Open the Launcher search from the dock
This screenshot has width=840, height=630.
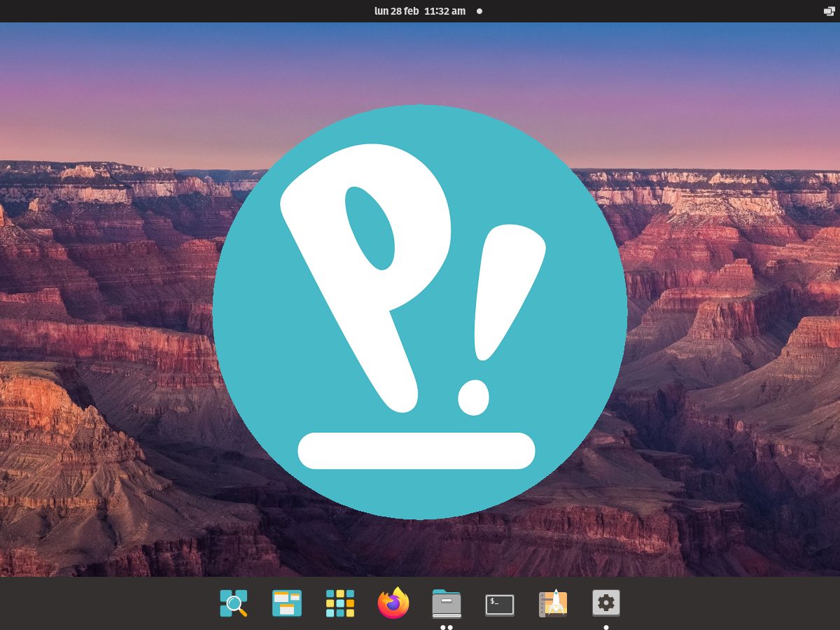point(234,603)
